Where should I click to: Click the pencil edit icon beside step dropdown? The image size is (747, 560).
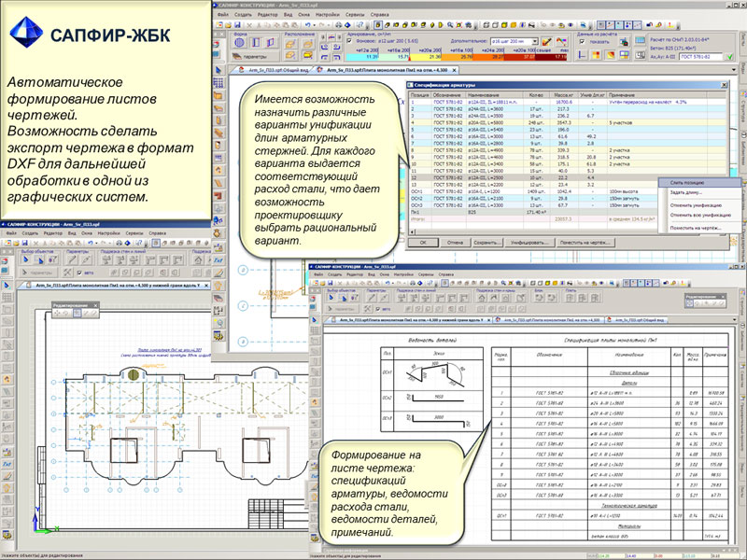point(546,42)
